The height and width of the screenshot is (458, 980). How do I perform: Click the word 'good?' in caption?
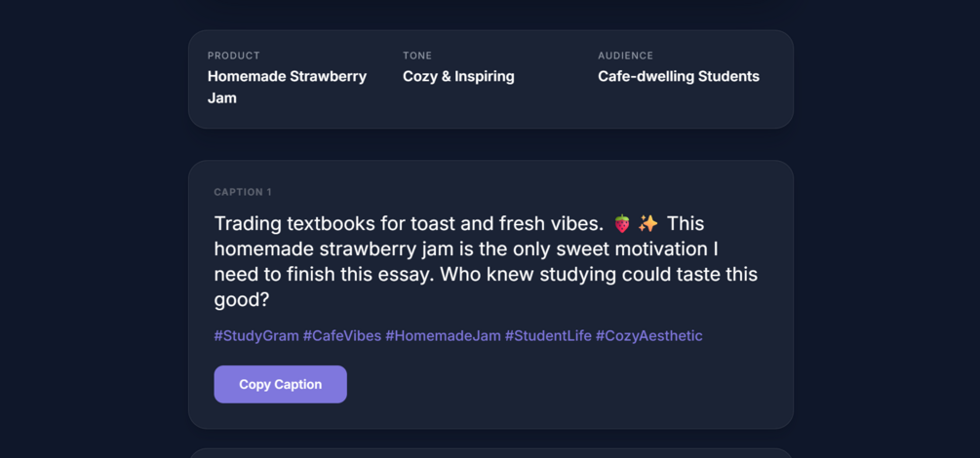coord(241,300)
